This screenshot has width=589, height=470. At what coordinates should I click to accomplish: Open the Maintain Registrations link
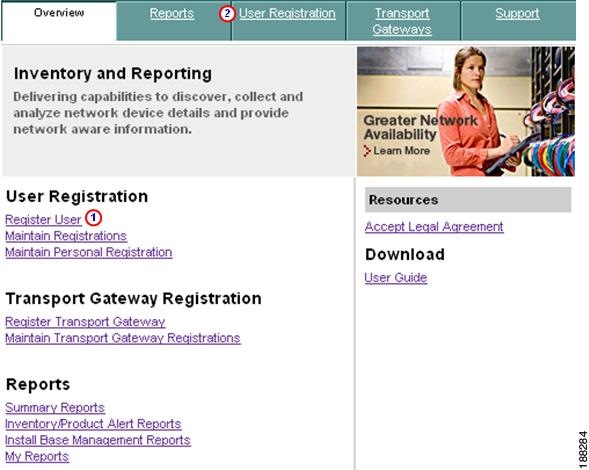click(66, 236)
